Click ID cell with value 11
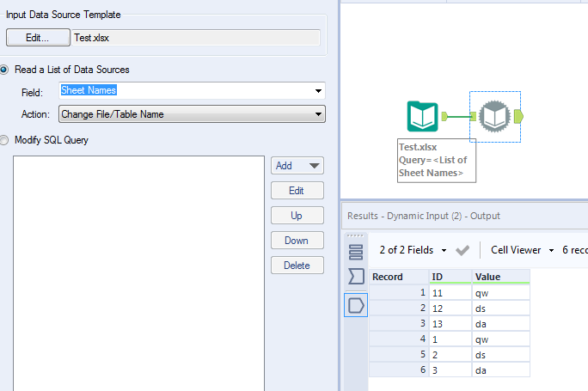This screenshot has width=588, height=391. click(450, 293)
